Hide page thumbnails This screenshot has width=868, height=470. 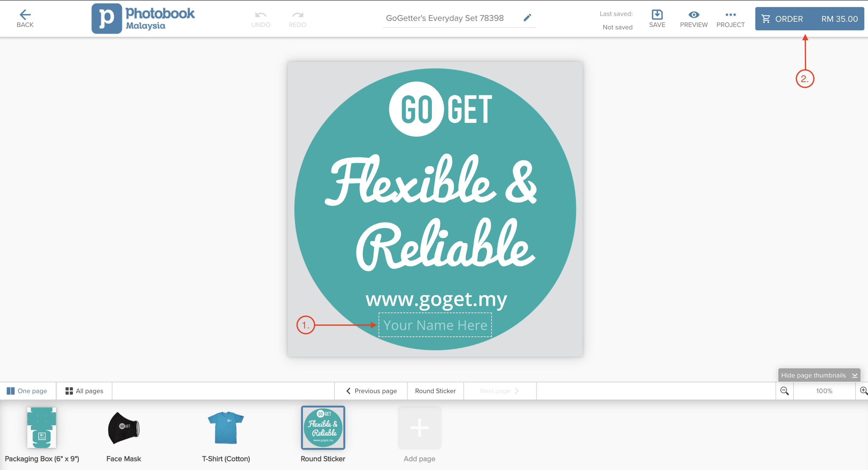point(819,375)
